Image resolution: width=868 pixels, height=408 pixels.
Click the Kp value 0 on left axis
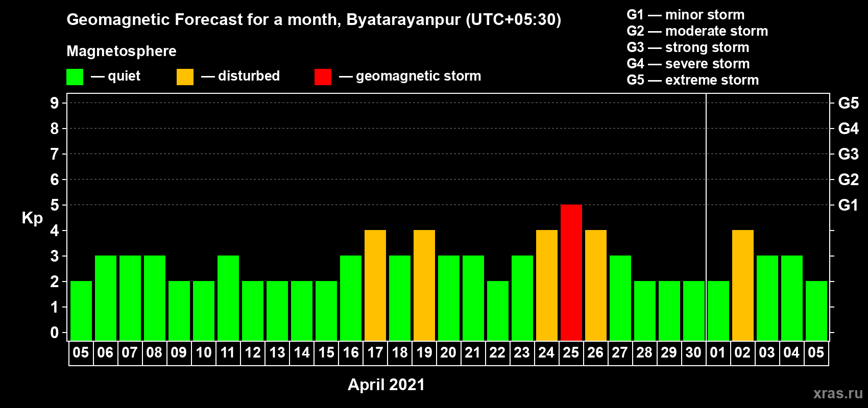pos(55,333)
